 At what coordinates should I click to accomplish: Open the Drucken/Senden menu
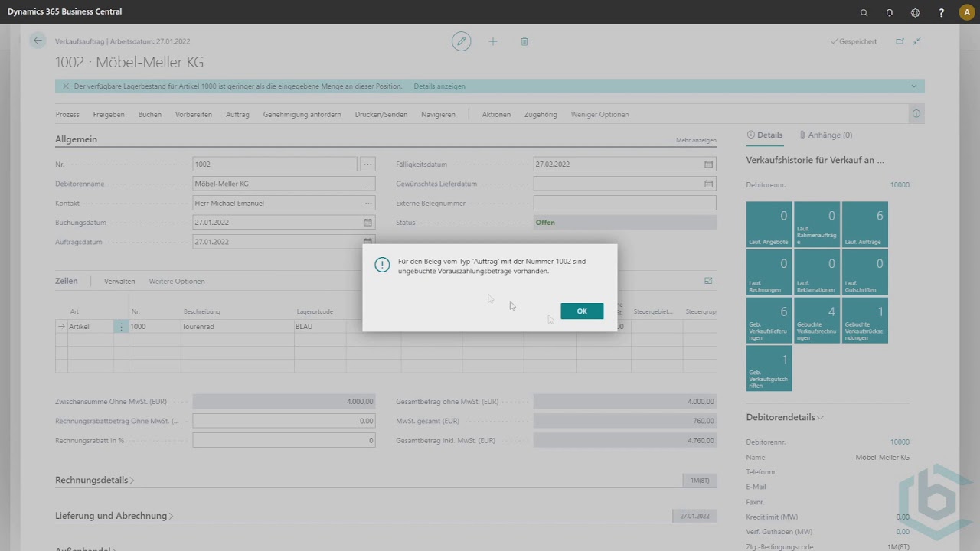tap(381, 114)
